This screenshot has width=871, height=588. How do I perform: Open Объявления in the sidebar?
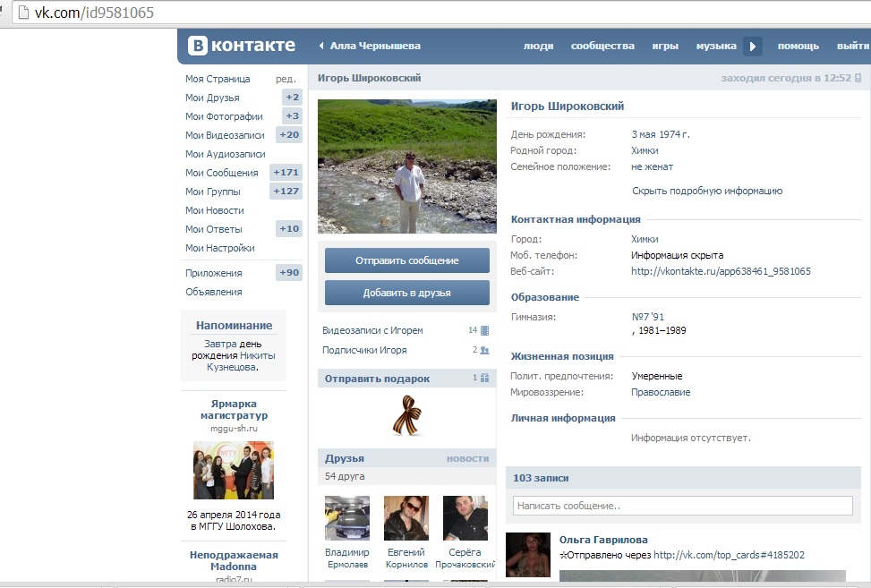(214, 293)
